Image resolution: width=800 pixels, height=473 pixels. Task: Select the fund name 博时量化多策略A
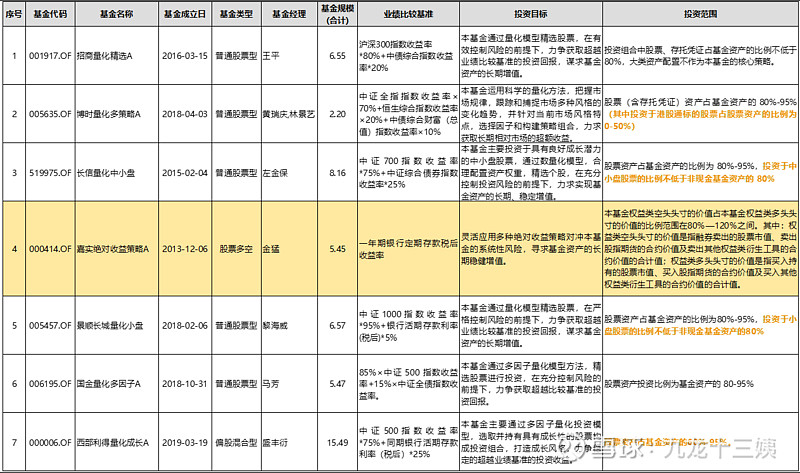[x=109, y=114]
